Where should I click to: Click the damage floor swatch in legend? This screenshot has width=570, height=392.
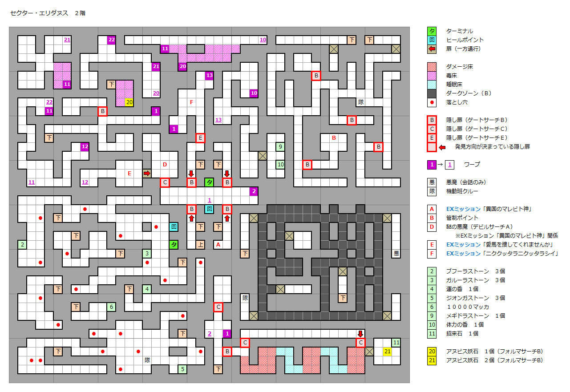(432, 67)
